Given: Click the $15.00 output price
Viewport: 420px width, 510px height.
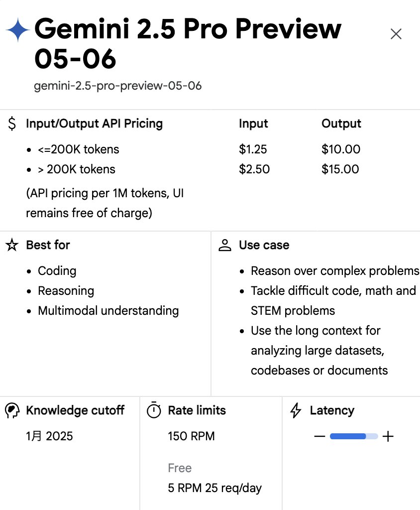Looking at the screenshot, I should click(x=340, y=169).
